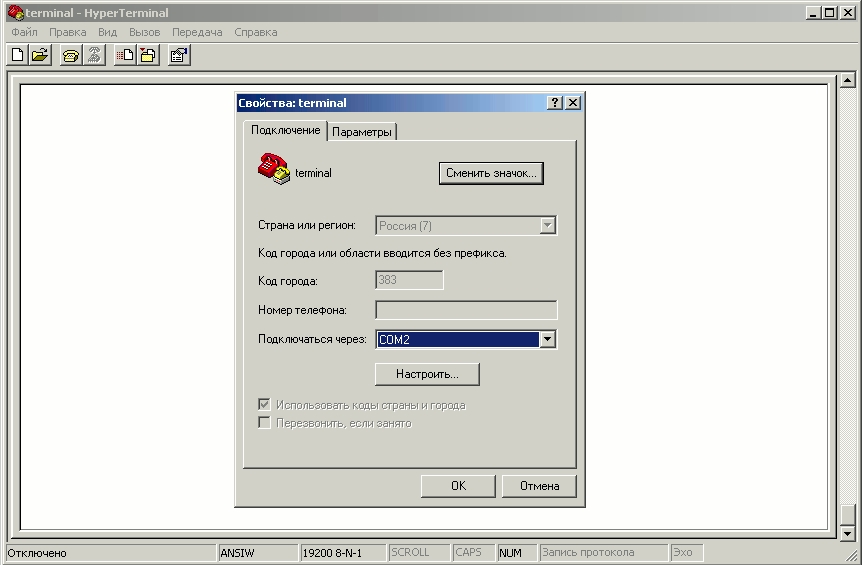The height and width of the screenshot is (565, 862).
Task: Click the Отключено status bar text
Action: point(37,553)
